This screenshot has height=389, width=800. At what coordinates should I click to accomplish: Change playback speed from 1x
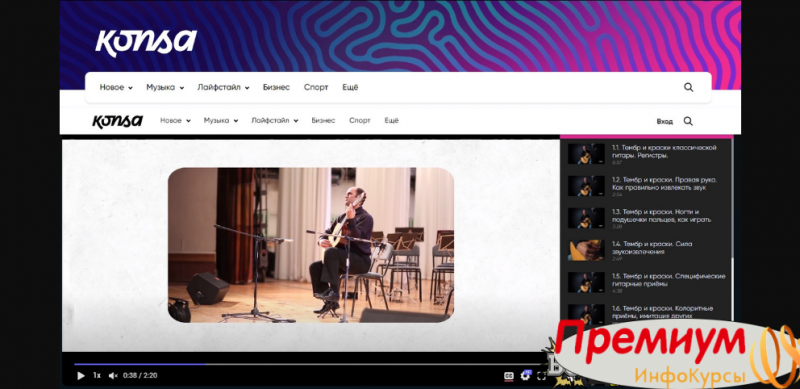tap(96, 376)
